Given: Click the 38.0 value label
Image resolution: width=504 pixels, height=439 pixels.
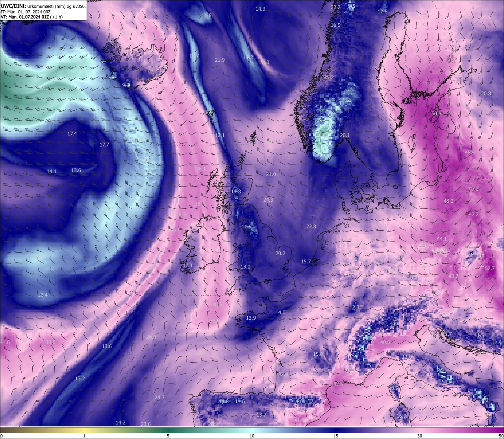Looking at the screenshot, I should tap(50, 343).
